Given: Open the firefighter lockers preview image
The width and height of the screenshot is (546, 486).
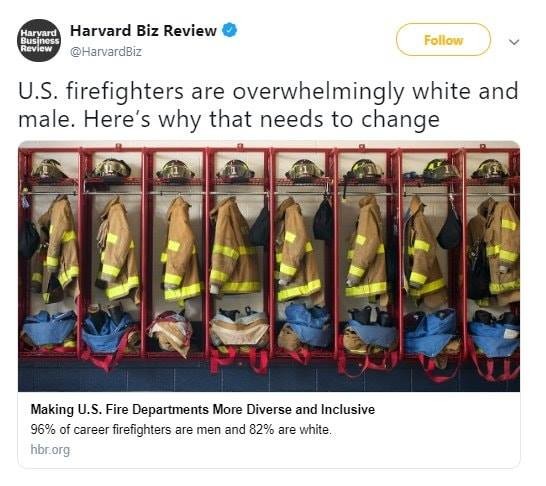Looking at the screenshot, I should [269, 266].
